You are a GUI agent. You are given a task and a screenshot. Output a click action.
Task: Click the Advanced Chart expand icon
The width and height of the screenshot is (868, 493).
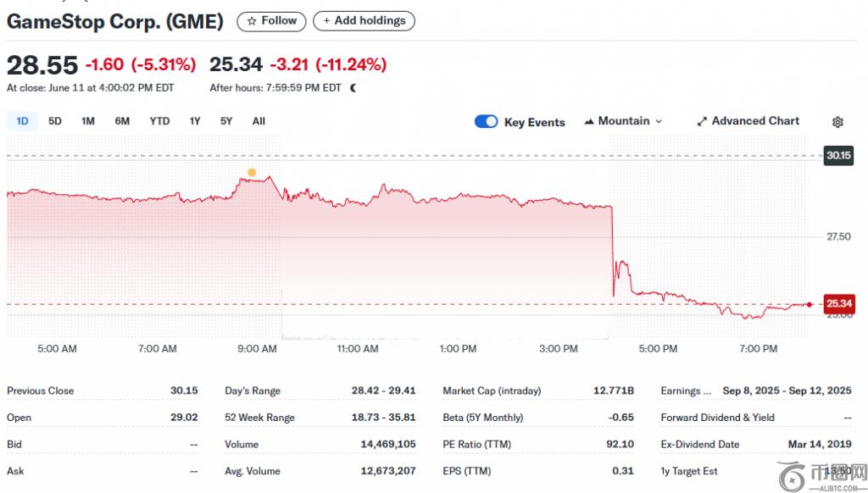point(702,122)
